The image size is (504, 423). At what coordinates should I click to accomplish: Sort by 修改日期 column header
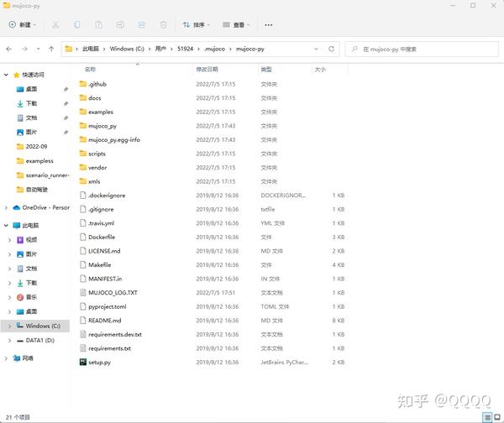pyautogui.click(x=207, y=70)
